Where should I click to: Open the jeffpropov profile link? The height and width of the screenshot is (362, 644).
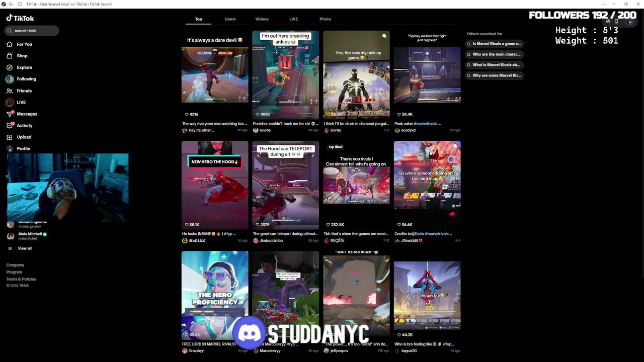[x=339, y=350]
